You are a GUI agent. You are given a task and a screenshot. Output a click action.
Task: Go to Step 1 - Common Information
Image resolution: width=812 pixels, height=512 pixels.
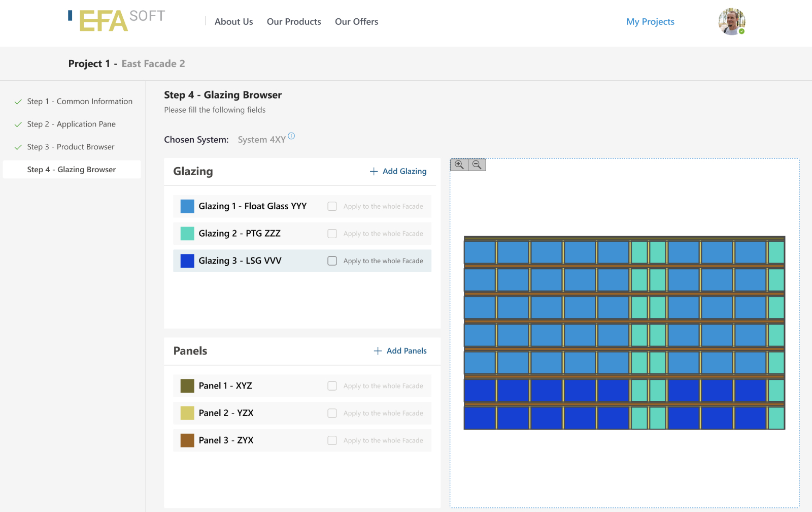coord(80,102)
